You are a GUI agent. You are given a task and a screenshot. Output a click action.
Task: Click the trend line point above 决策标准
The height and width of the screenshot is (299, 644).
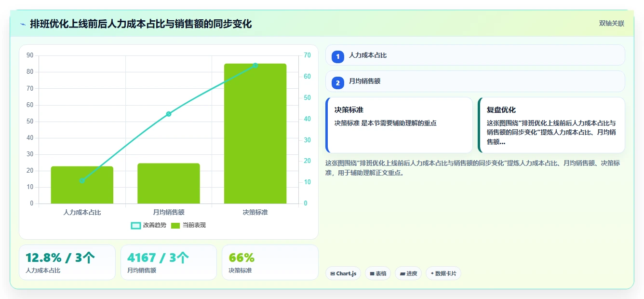click(255, 66)
